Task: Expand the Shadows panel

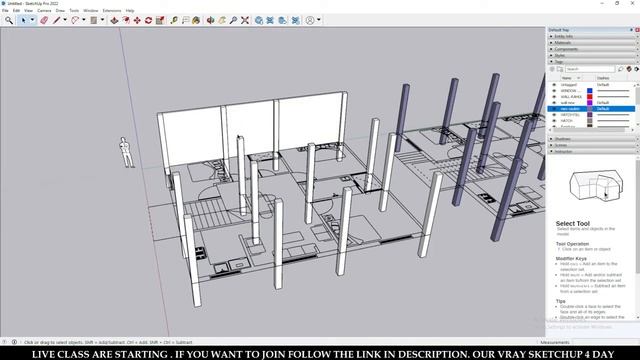Action: (593, 139)
